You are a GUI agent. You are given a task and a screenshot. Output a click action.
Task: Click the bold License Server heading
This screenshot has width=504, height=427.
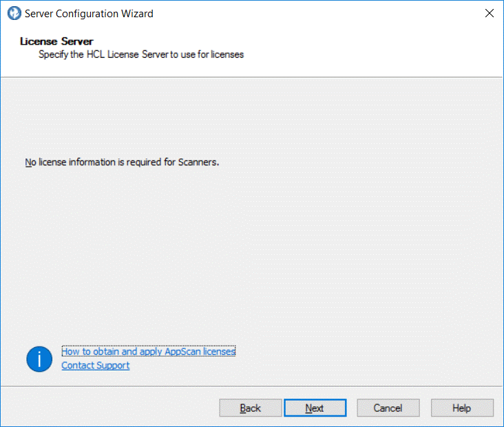(x=56, y=41)
